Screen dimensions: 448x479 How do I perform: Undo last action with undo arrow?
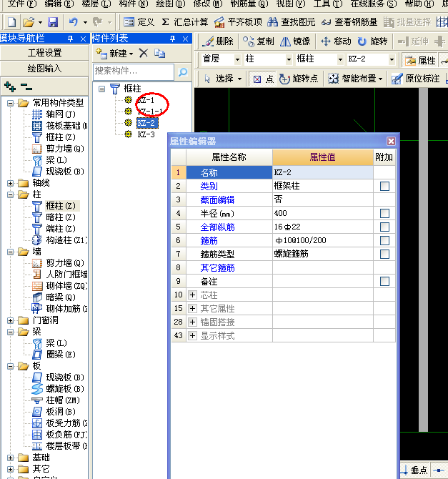click(74, 22)
